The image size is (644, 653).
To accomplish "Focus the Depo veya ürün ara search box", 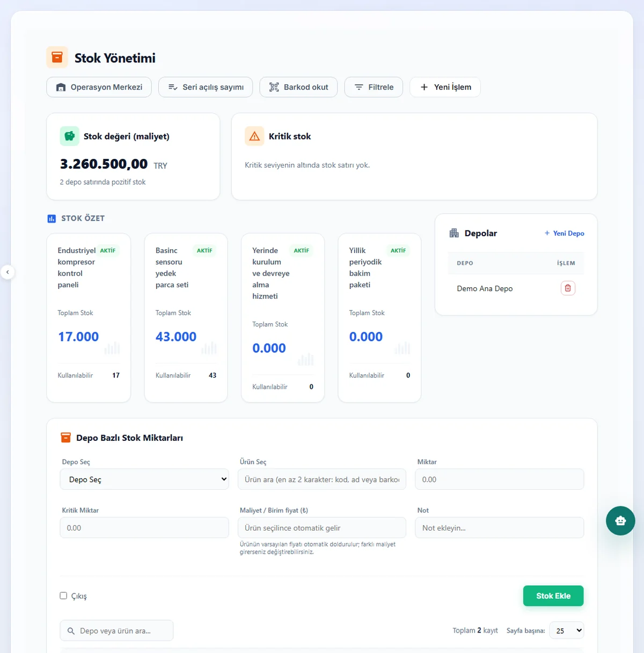I will [x=116, y=630].
